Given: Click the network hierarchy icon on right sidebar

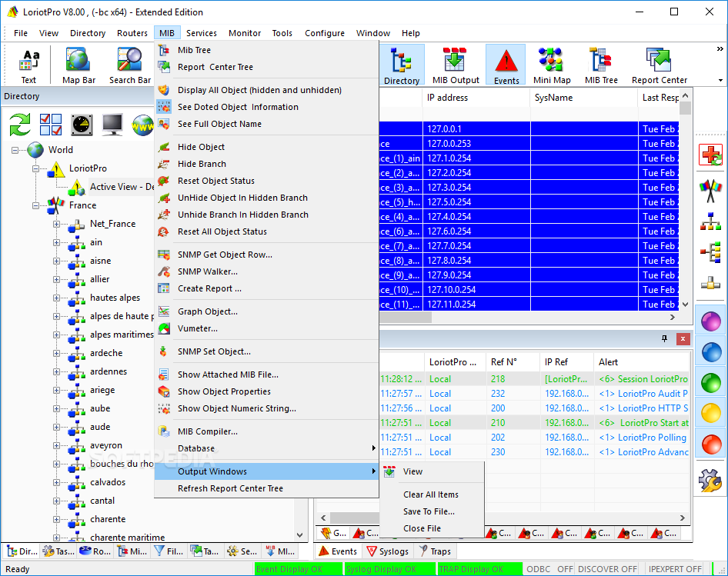Looking at the screenshot, I should 710,221.
